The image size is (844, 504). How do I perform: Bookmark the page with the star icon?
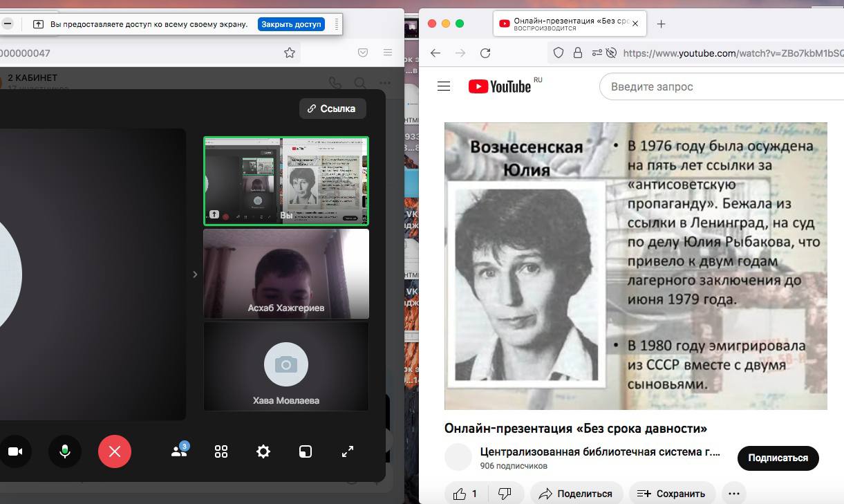coord(290,53)
